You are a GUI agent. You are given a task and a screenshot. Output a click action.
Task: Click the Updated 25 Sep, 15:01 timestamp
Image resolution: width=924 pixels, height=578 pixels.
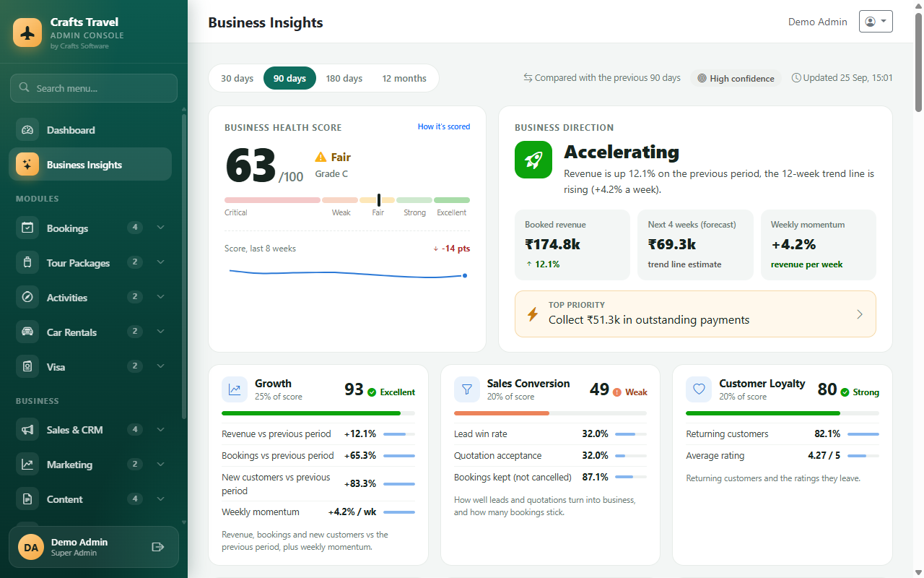pos(842,78)
